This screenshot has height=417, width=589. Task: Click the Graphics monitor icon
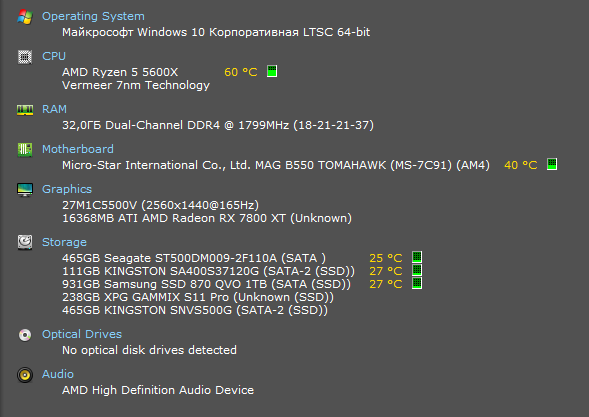25,190
